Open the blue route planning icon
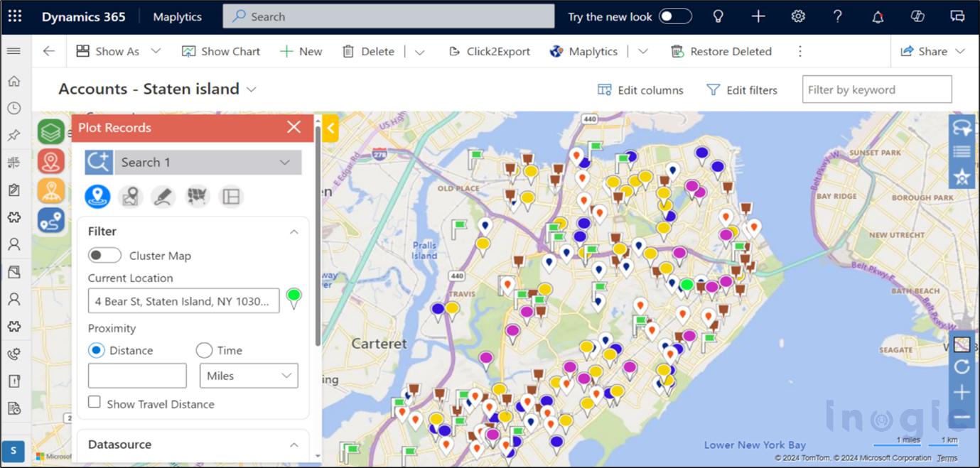This screenshot has width=980, height=468. [51, 221]
